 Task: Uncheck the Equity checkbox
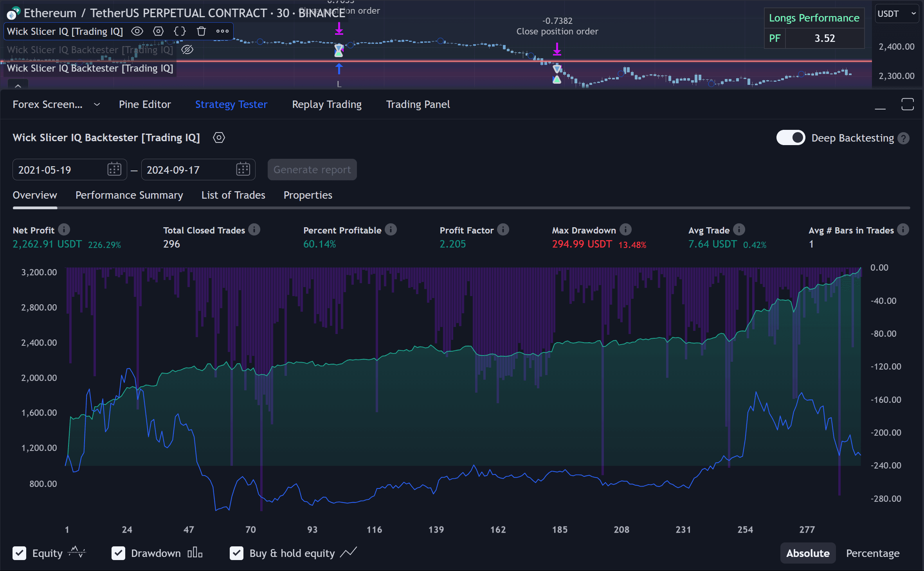(20, 553)
